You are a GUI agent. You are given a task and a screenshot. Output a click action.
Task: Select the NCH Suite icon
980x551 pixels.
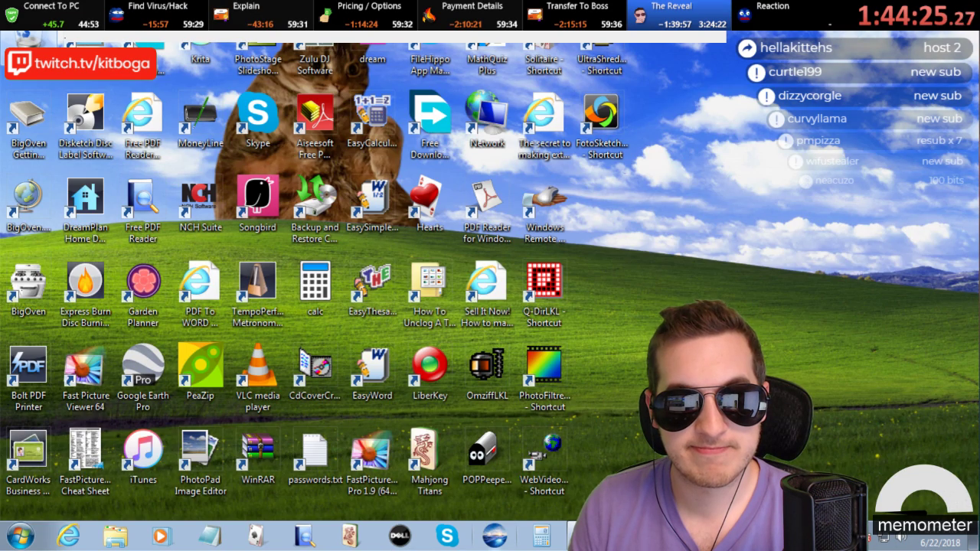(x=201, y=204)
